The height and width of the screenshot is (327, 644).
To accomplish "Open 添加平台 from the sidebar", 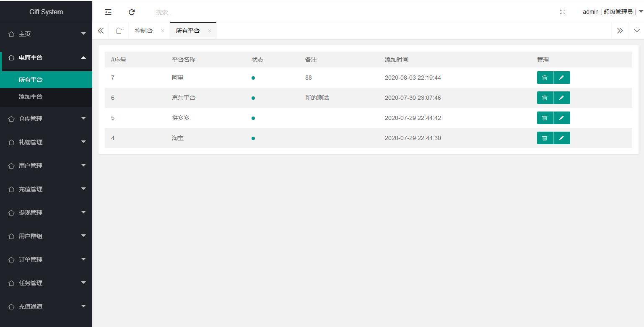I will (31, 96).
